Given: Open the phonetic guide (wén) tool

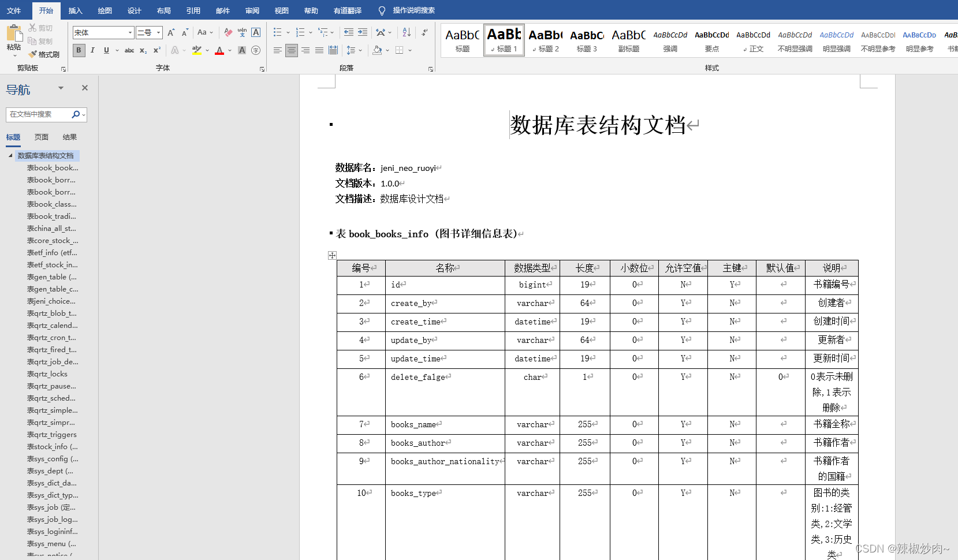Looking at the screenshot, I should pos(242,32).
